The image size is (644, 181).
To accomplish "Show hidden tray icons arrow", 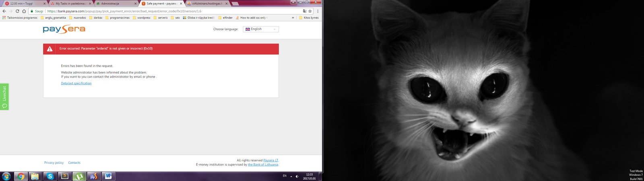I will coord(291,176).
